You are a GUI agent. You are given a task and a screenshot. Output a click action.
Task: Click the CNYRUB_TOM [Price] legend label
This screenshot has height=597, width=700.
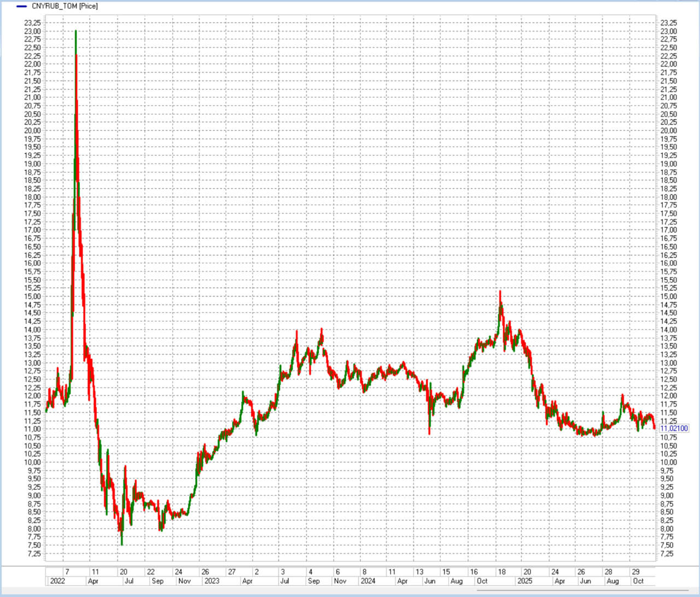coord(65,6)
